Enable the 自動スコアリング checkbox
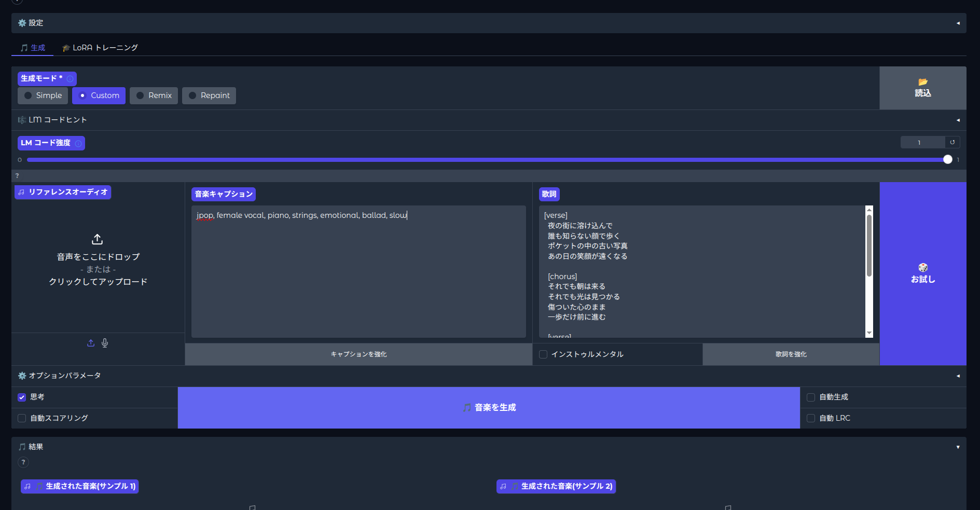 pos(22,418)
